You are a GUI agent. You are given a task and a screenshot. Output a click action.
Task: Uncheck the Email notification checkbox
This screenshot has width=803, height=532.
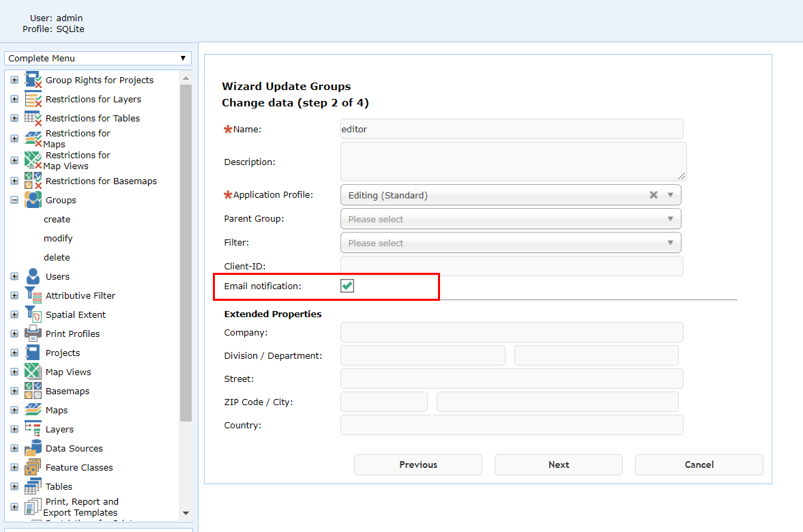point(347,286)
